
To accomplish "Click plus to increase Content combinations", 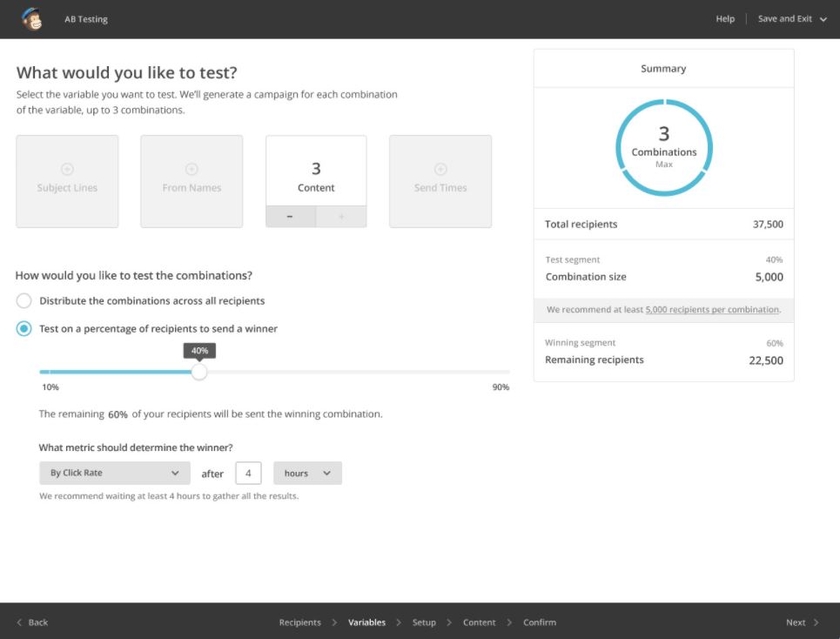I will 341,216.
